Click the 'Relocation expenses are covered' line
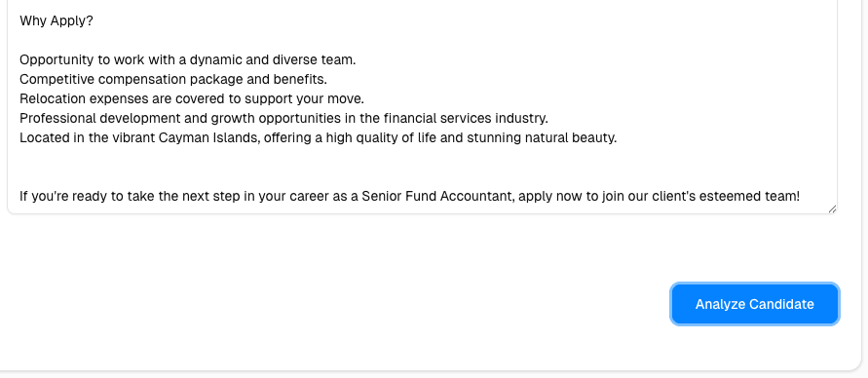This screenshot has height=378, width=868. (192, 98)
